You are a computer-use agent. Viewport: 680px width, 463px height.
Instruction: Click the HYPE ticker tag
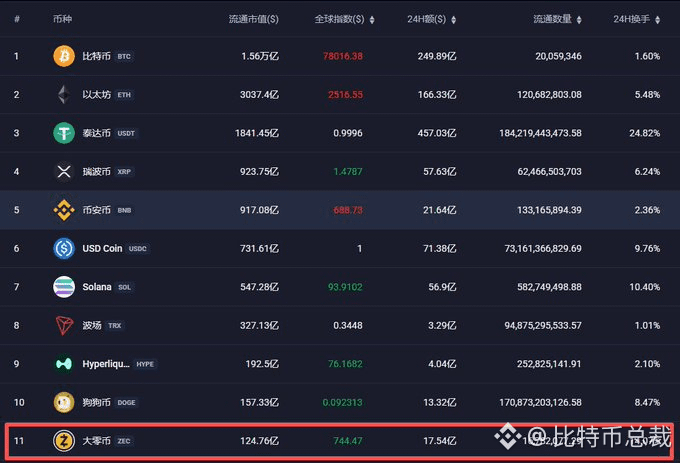coord(145,364)
